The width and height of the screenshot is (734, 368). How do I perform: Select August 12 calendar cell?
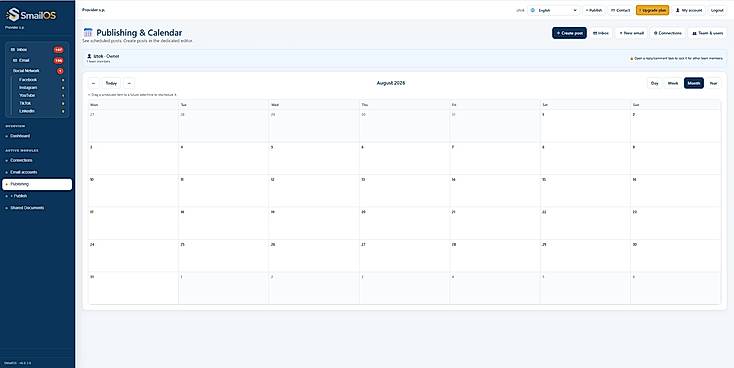pos(314,191)
